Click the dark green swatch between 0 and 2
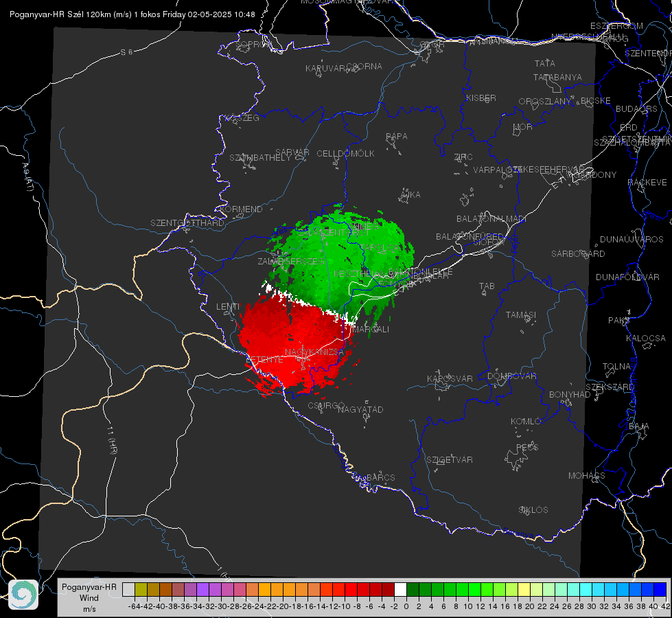672x618 pixels. click(413, 589)
